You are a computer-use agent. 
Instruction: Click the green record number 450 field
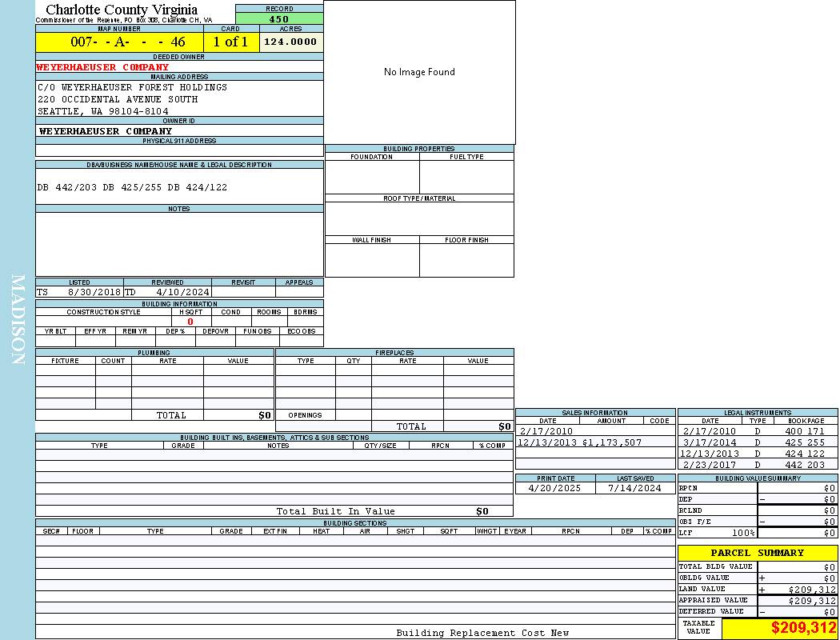(279, 19)
